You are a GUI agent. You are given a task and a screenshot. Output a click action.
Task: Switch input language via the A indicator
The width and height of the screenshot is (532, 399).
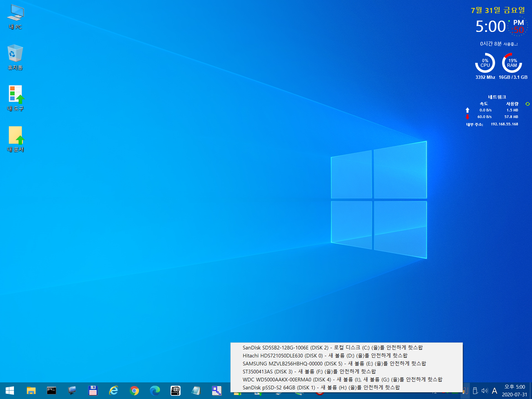pos(494,391)
